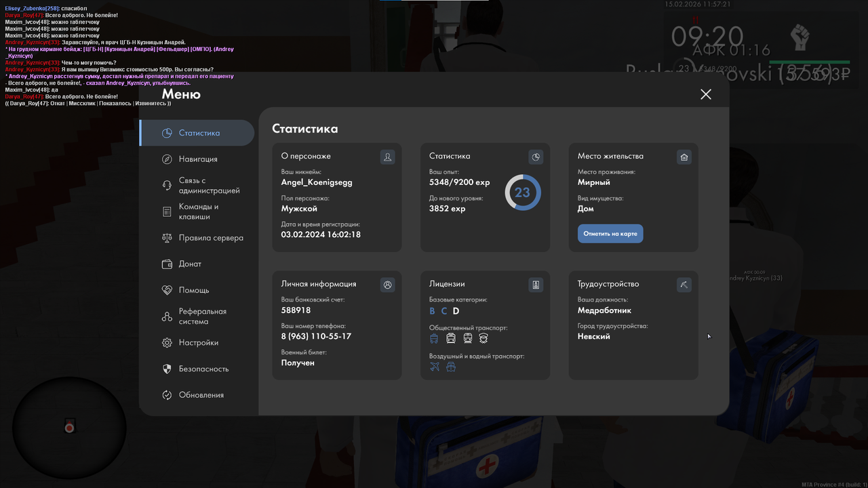Click the job title Медработник
Image resolution: width=868 pixels, height=488 pixels.
[x=605, y=310]
